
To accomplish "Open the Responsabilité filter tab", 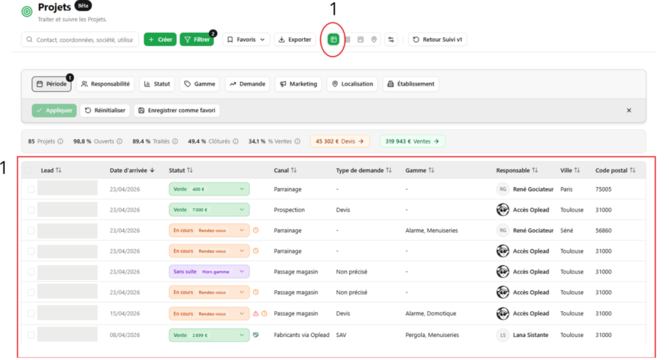I will (105, 84).
